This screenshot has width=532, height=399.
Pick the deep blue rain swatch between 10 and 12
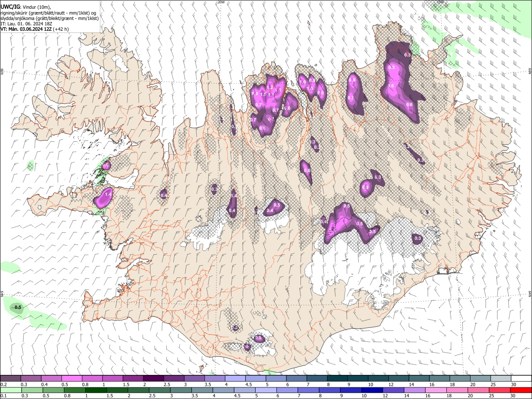372,390
